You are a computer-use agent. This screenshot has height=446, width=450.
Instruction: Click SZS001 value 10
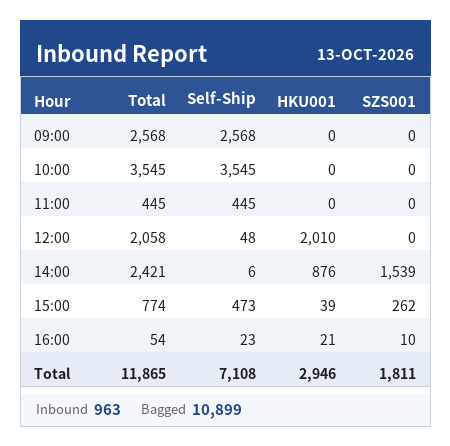[x=408, y=340]
